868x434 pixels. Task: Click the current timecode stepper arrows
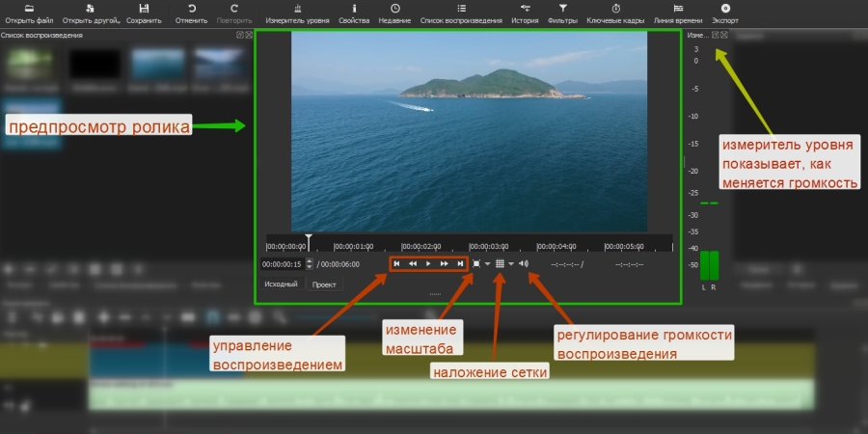(309, 263)
